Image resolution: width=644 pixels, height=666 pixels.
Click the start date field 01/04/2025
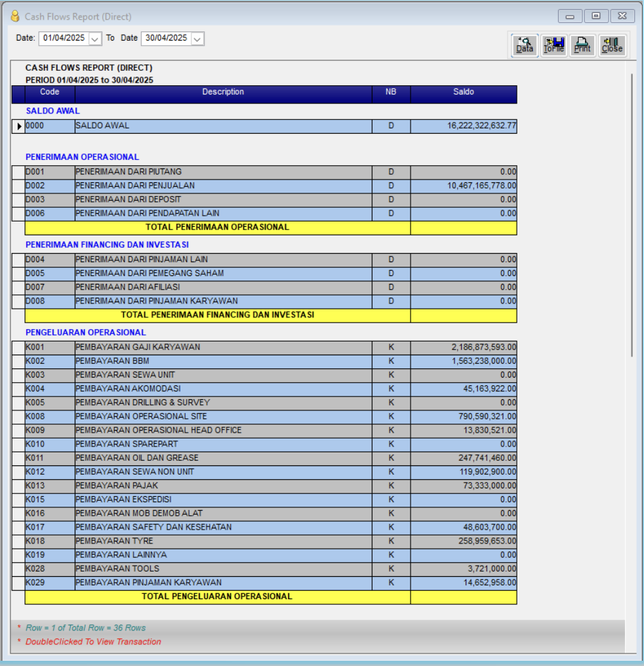(x=64, y=38)
